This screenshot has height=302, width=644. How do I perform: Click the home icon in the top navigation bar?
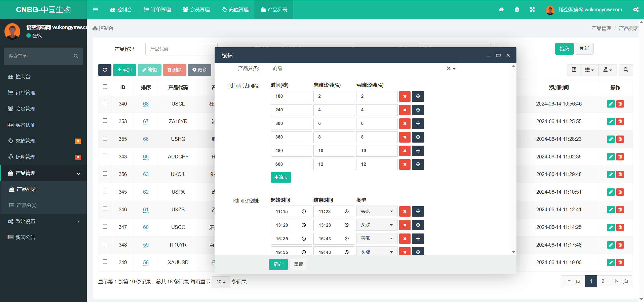501,10
